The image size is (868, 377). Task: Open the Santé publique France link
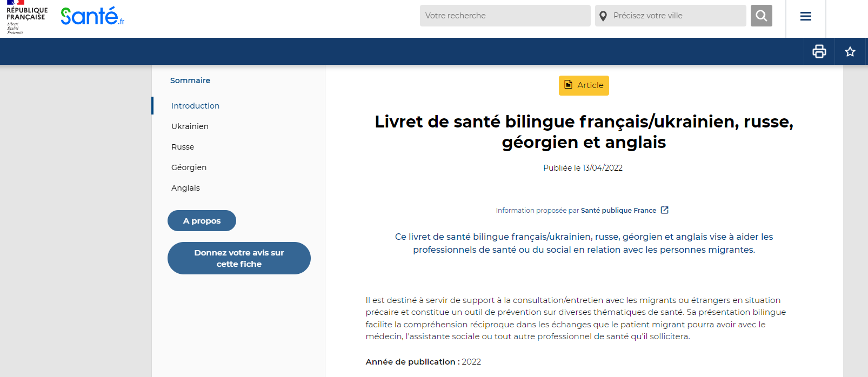pyautogui.click(x=618, y=211)
